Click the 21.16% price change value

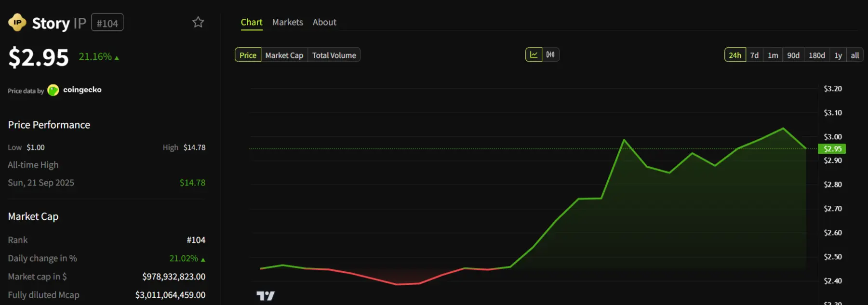(x=99, y=56)
